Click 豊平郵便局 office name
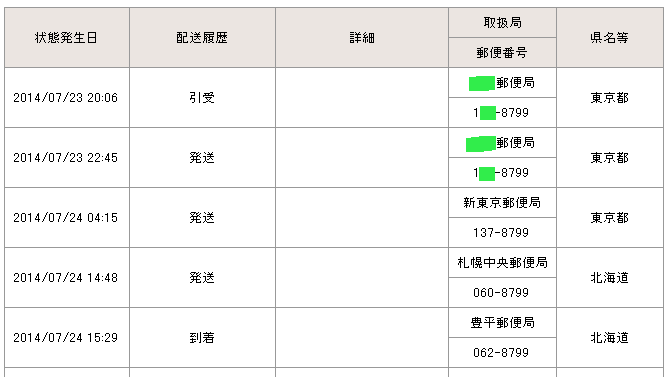This screenshot has height=377, width=670. tap(502, 323)
